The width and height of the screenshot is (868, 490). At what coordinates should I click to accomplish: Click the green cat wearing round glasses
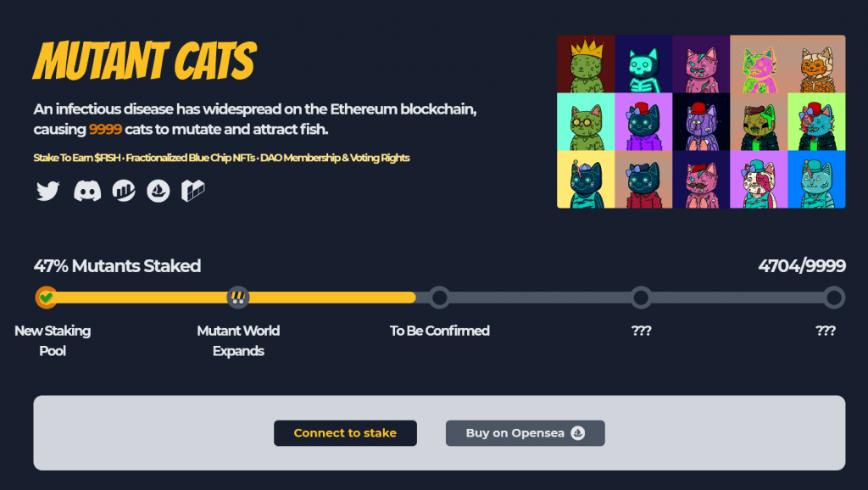[586, 121]
